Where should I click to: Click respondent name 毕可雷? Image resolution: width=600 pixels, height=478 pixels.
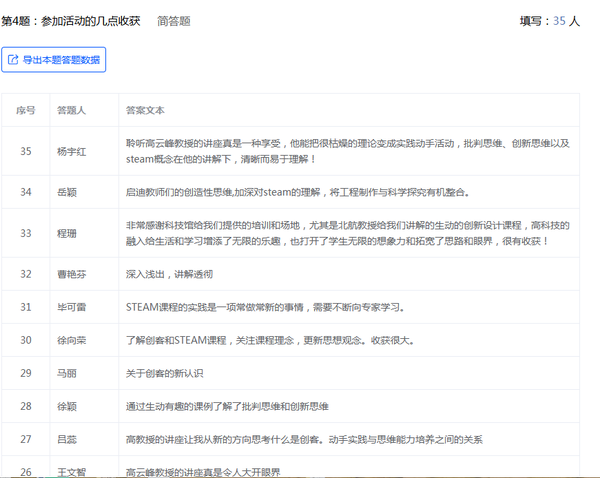coord(72,307)
